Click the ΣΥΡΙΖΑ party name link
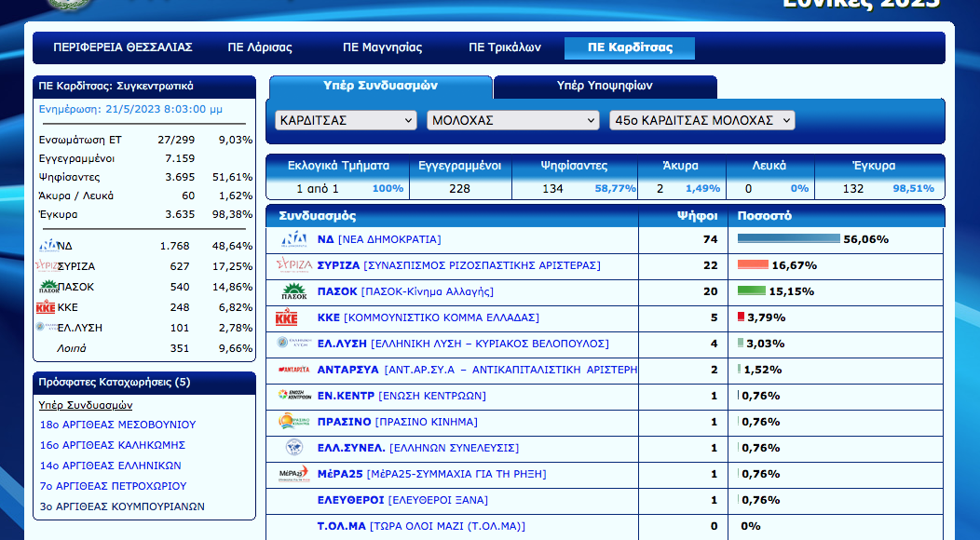 click(338, 265)
